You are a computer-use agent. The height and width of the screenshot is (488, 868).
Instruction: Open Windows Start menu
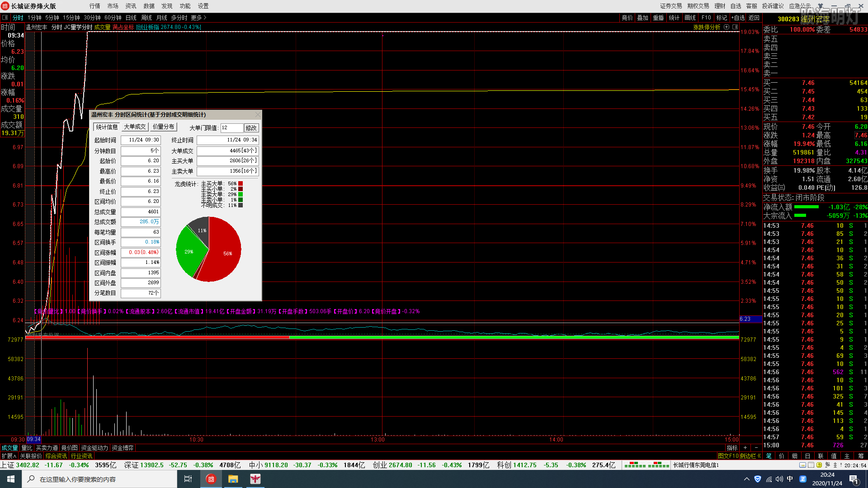(x=11, y=479)
